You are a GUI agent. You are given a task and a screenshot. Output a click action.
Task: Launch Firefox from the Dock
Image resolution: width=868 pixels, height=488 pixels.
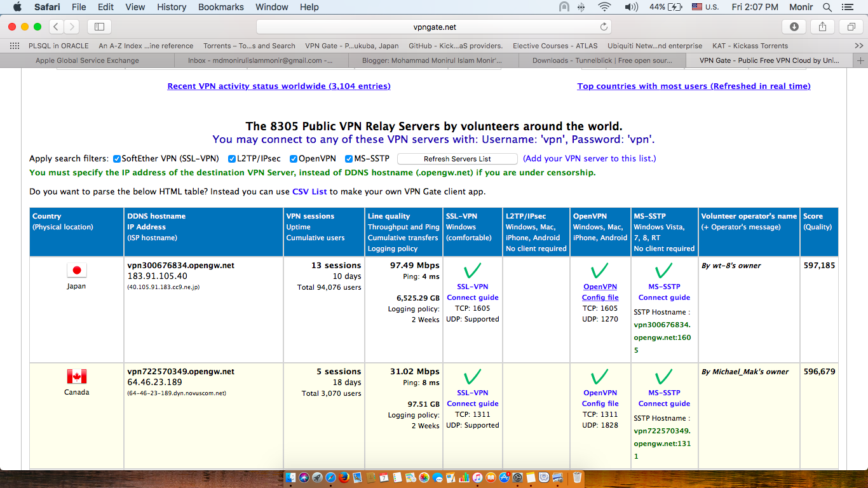click(344, 478)
